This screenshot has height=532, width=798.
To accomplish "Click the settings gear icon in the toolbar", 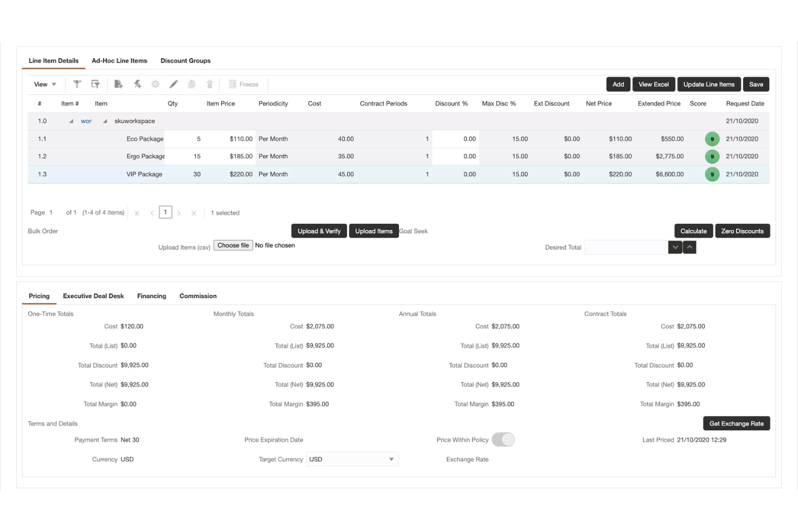I will click(x=156, y=84).
